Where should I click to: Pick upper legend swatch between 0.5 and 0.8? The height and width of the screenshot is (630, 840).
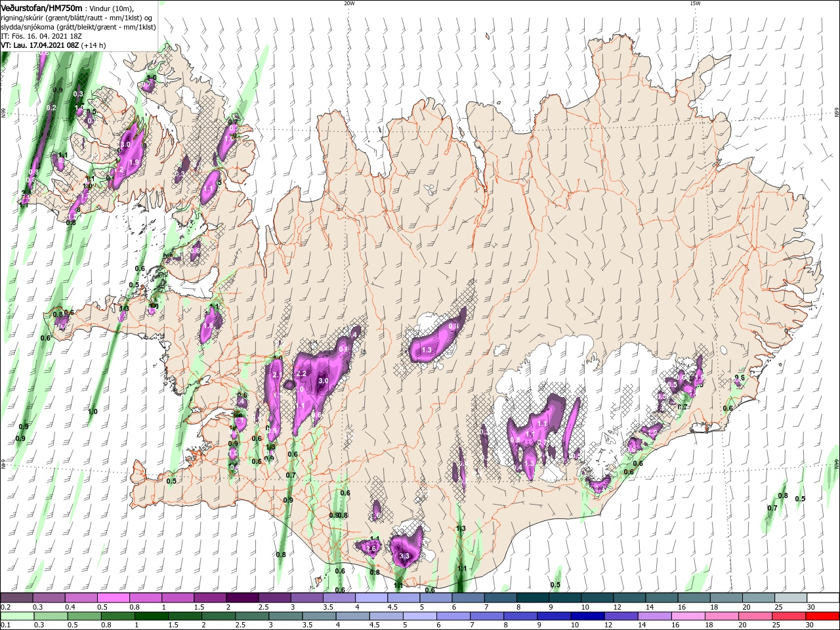coord(113,598)
